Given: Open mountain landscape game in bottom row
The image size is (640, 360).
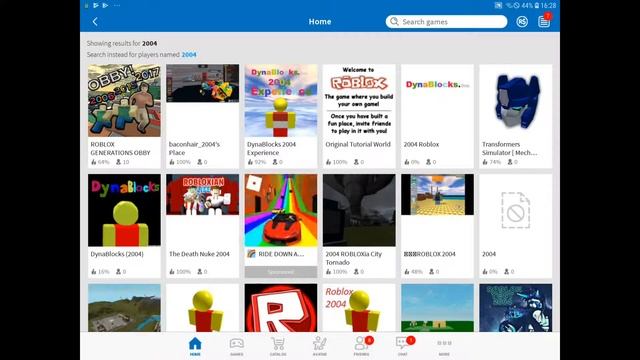Looking at the screenshot, I should click(x=124, y=308).
